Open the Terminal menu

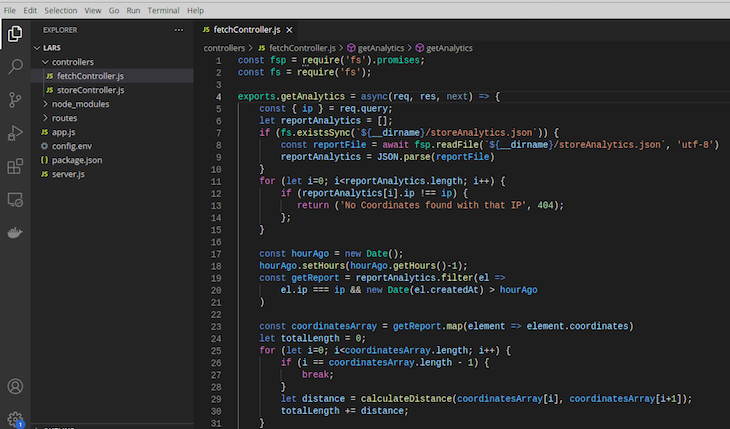coord(163,10)
